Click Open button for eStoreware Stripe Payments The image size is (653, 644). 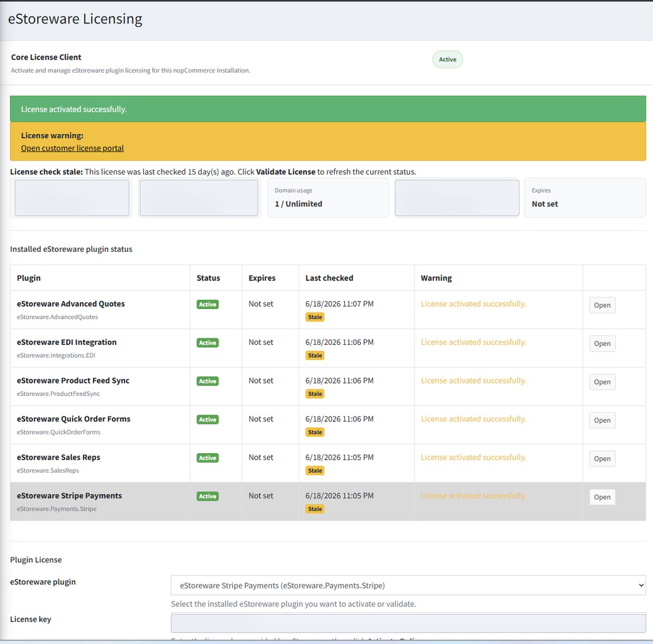(x=602, y=497)
